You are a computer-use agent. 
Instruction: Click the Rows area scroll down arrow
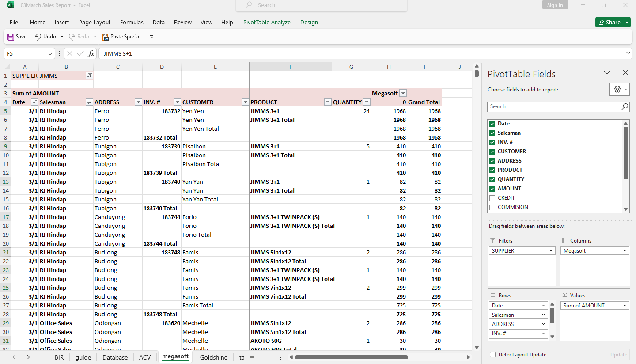(x=552, y=337)
